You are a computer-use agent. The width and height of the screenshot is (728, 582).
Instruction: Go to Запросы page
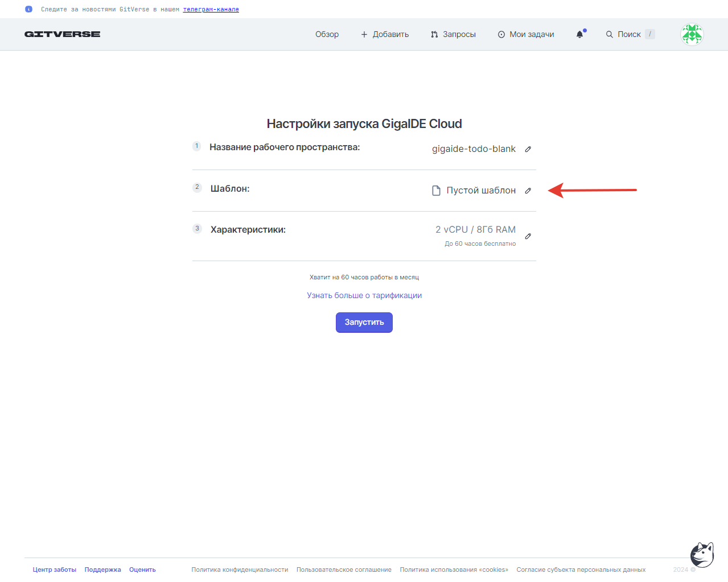(x=453, y=34)
